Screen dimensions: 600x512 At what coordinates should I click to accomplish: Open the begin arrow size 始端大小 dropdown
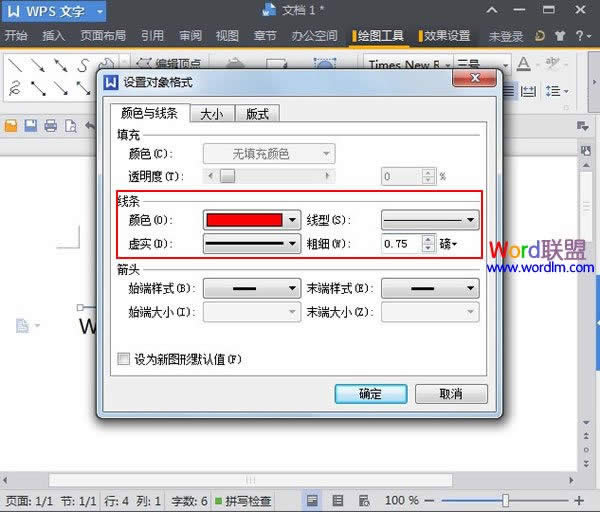click(252, 312)
